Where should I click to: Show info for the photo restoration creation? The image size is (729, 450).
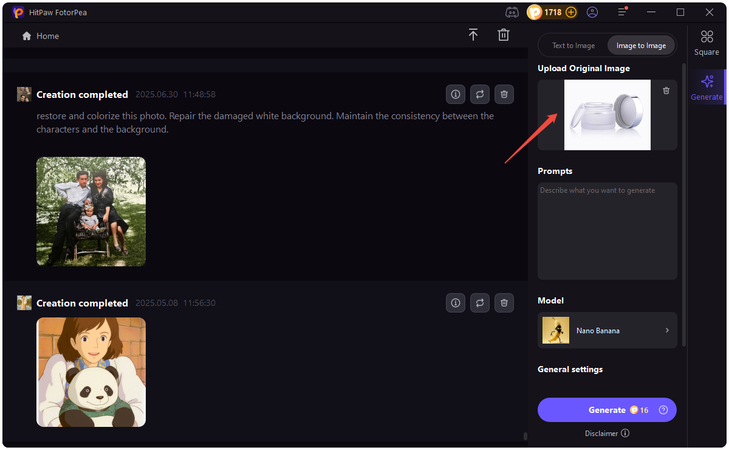pos(455,94)
